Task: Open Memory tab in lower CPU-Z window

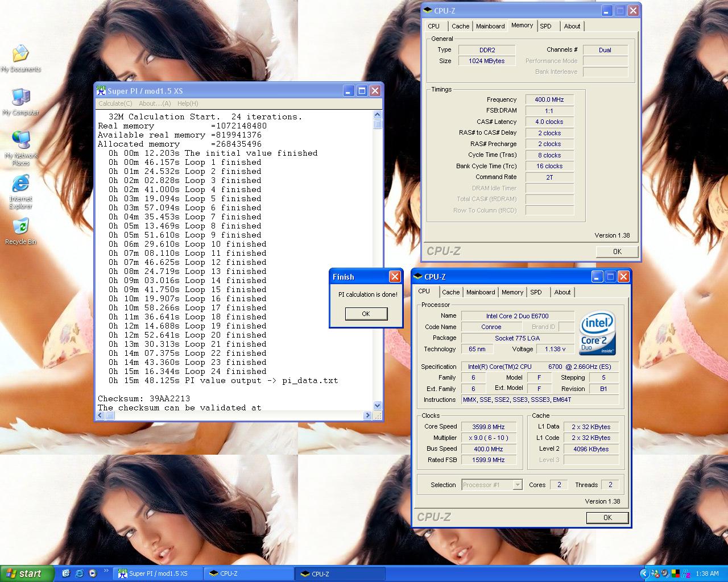Action: click(x=512, y=292)
